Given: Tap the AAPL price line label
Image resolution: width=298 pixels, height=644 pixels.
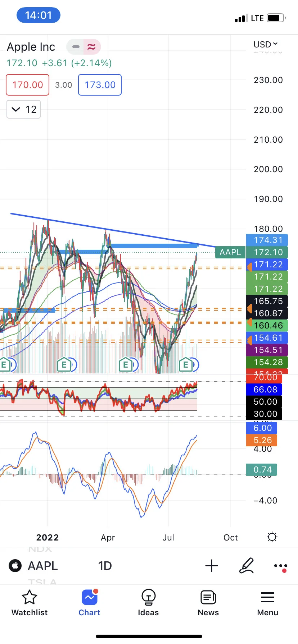Looking at the screenshot, I should pyautogui.click(x=230, y=252).
